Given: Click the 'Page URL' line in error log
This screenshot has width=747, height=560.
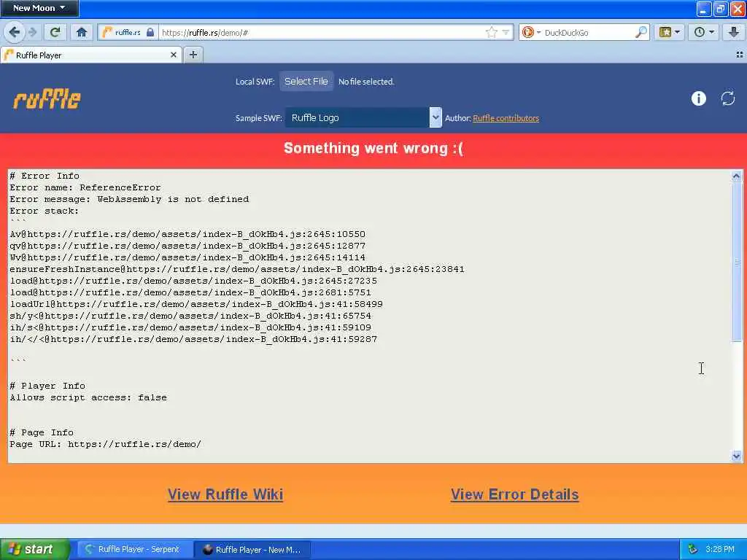Looking at the screenshot, I should point(105,444).
